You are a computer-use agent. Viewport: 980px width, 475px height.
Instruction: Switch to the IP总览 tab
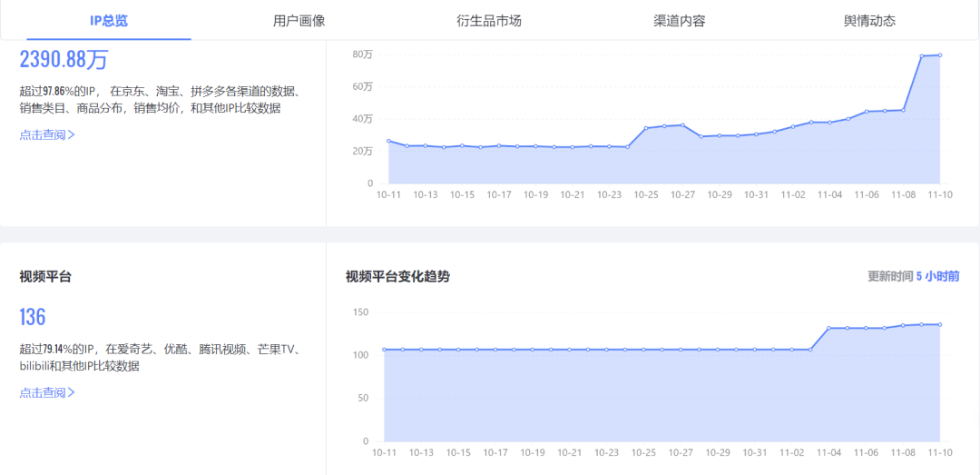tap(109, 21)
